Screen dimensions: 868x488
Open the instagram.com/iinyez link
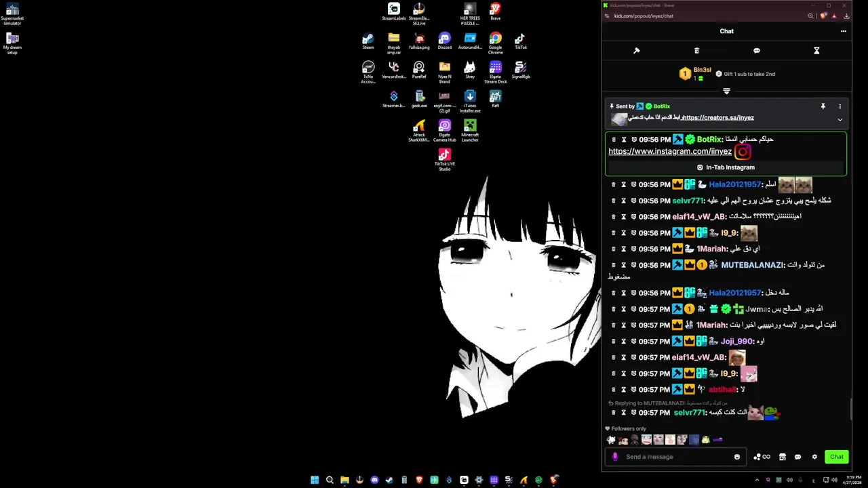[670, 152]
